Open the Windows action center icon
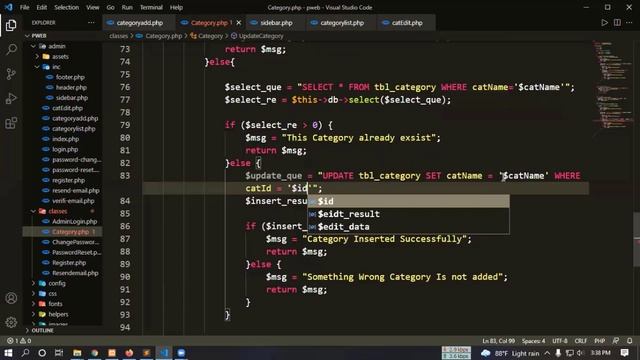Image resolution: width=640 pixels, height=360 pixels. tap(624, 353)
